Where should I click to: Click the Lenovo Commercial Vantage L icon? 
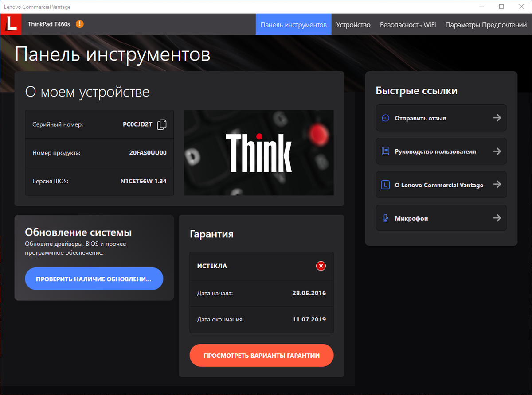point(385,185)
